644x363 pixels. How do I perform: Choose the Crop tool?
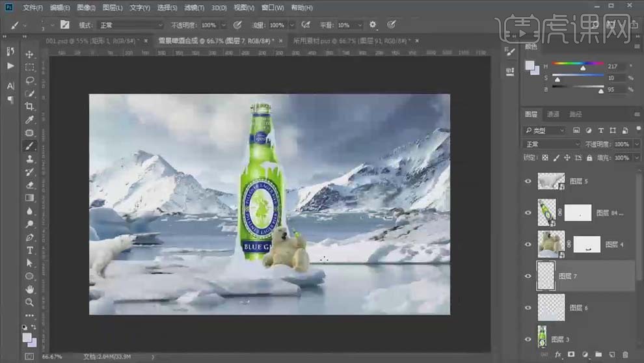(30, 107)
